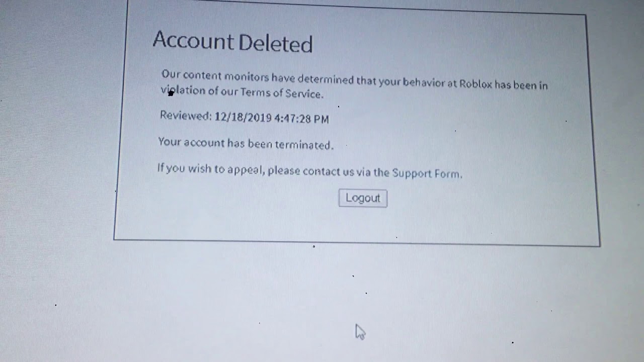Click the Reviewed: label
This screenshot has height=362, width=644.
(186, 116)
